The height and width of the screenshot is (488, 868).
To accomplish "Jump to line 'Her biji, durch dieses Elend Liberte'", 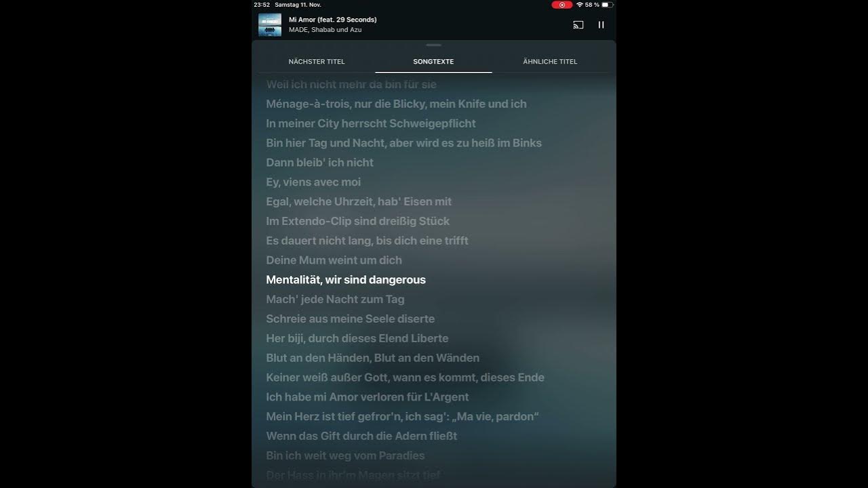I will point(357,338).
